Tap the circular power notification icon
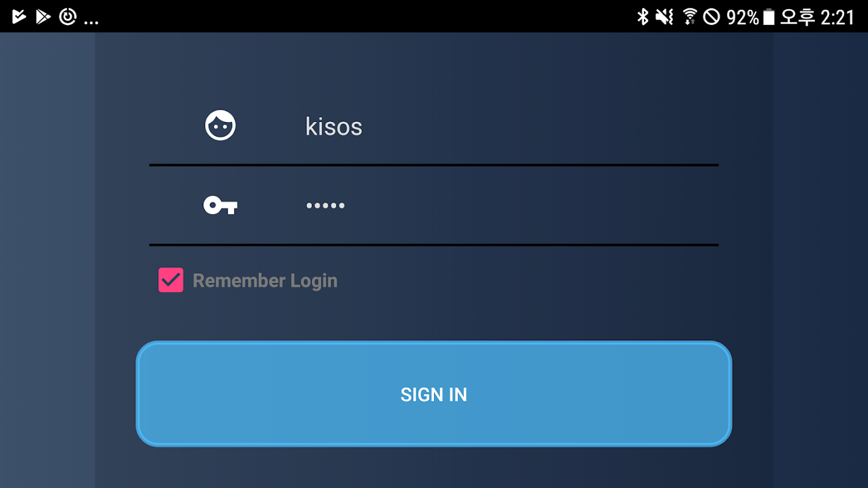Viewport: 868px width, 488px height. tap(68, 16)
